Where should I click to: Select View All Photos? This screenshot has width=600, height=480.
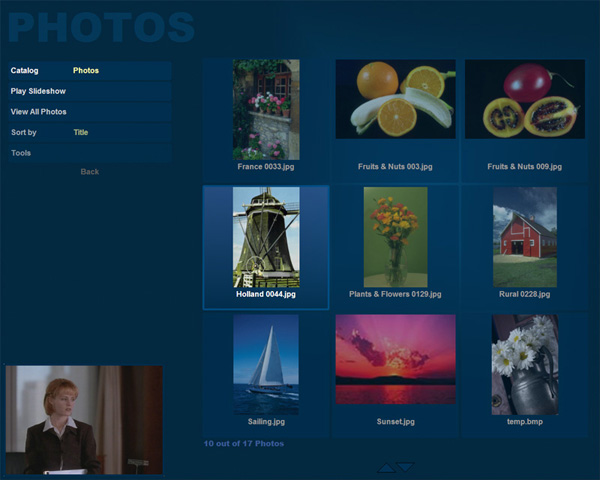(x=90, y=112)
